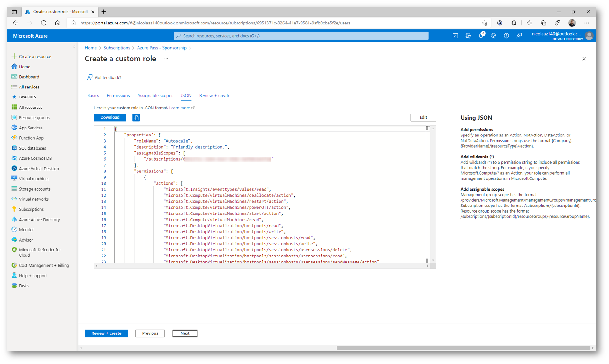Viewport: 609px width, 364px height.
Task: Go back with the Previous button
Action: [150, 333]
